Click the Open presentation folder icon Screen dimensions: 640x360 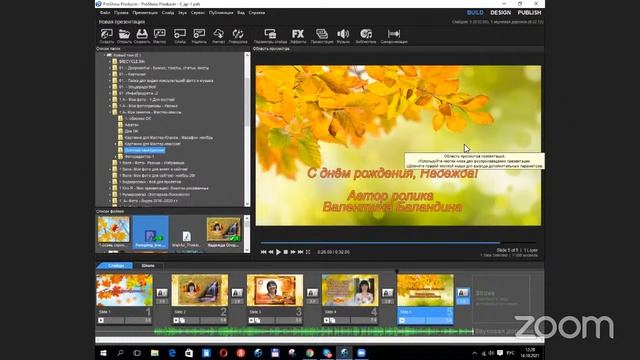click(x=124, y=34)
